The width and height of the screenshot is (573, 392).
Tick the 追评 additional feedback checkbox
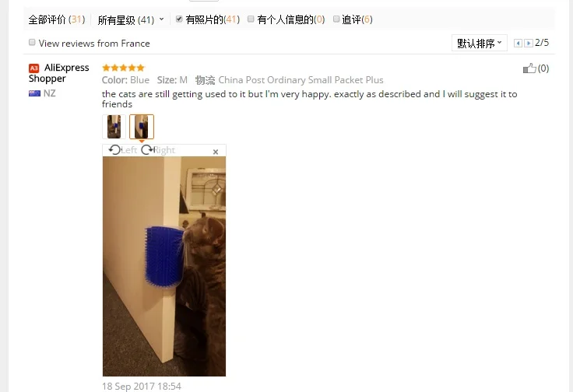tap(336, 19)
